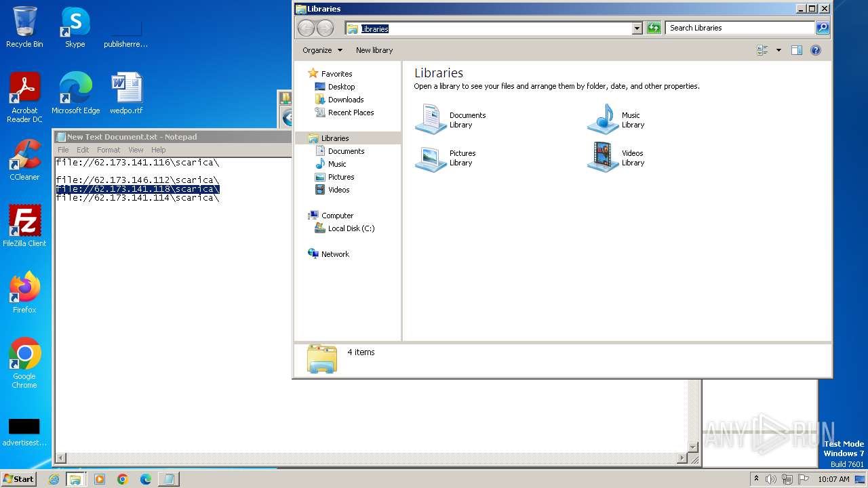The image size is (868, 488).
Task: Show hidden tray icons arrow
Action: pyautogui.click(x=756, y=479)
